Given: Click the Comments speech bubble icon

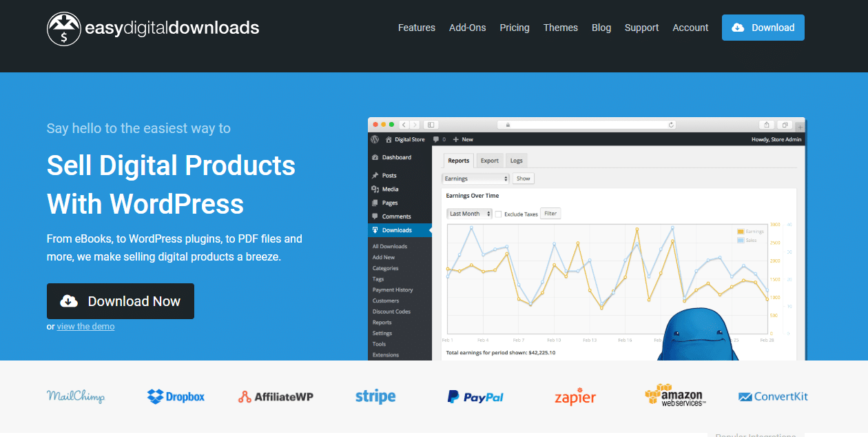Looking at the screenshot, I should click(375, 216).
